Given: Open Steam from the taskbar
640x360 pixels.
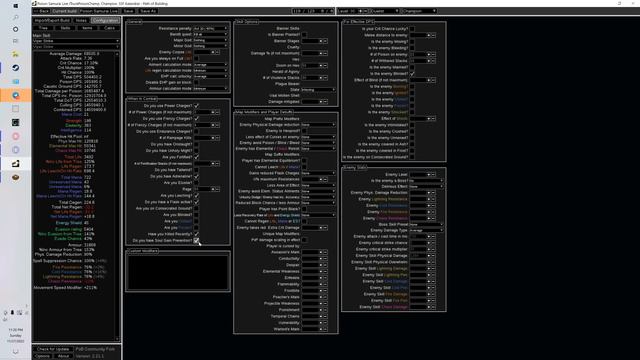Looking at the screenshot, I should click(x=16, y=68).
